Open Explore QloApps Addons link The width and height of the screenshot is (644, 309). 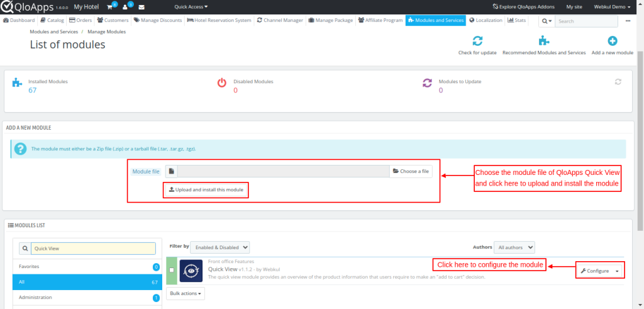click(523, 7)
